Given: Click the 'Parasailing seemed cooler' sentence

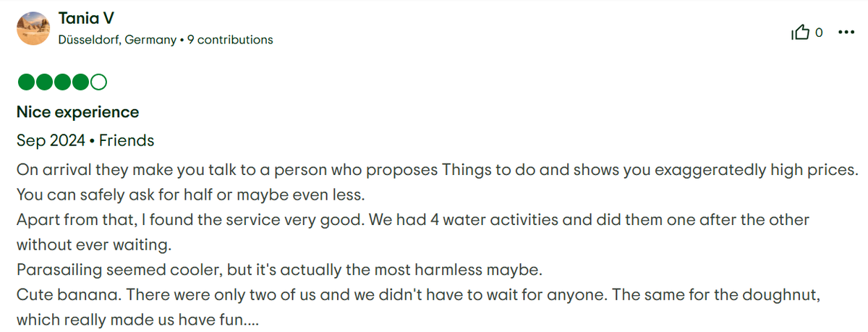Looking at the screenshot, I should (x=278, y=271).
